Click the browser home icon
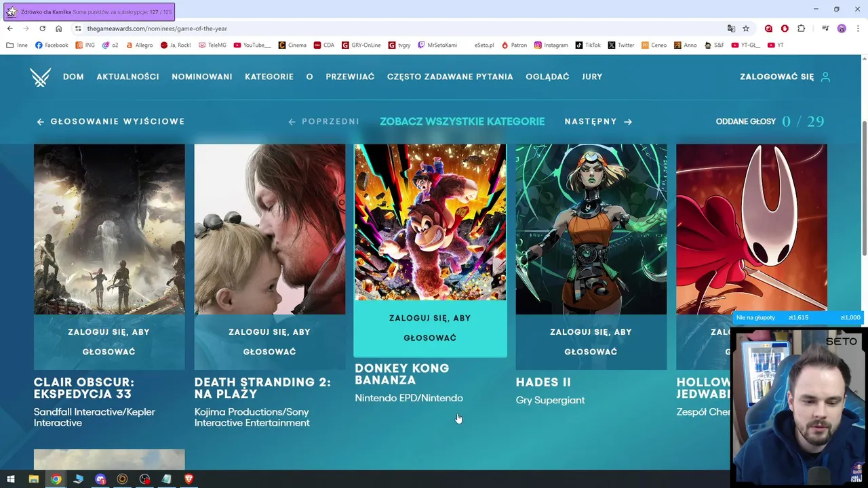 (x=58, y=28)
